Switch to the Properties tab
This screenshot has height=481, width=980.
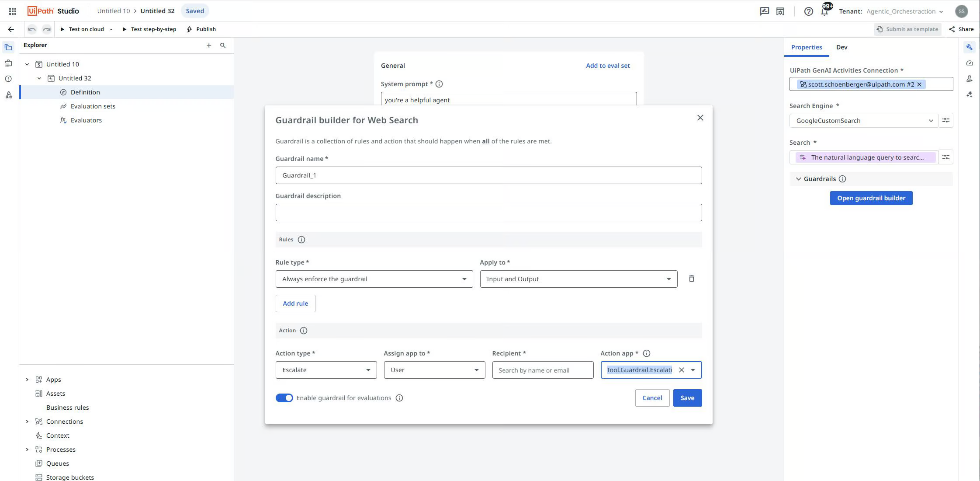(x=807, y=47)
